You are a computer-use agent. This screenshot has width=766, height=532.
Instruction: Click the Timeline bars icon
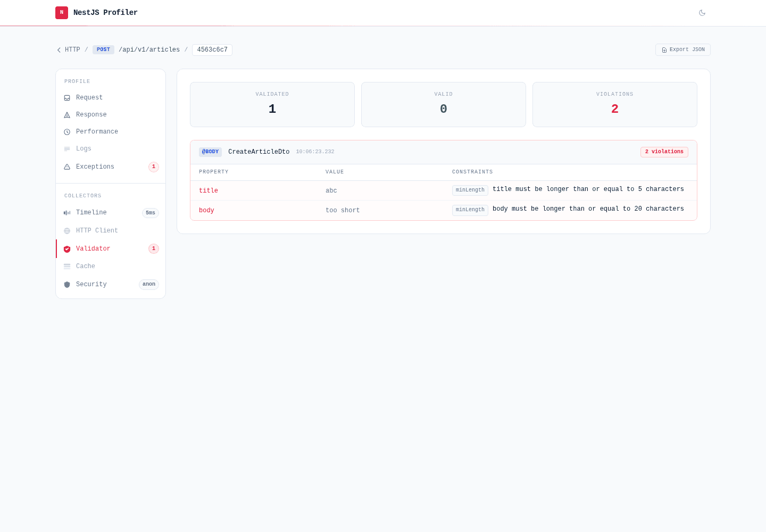(67, 213)
